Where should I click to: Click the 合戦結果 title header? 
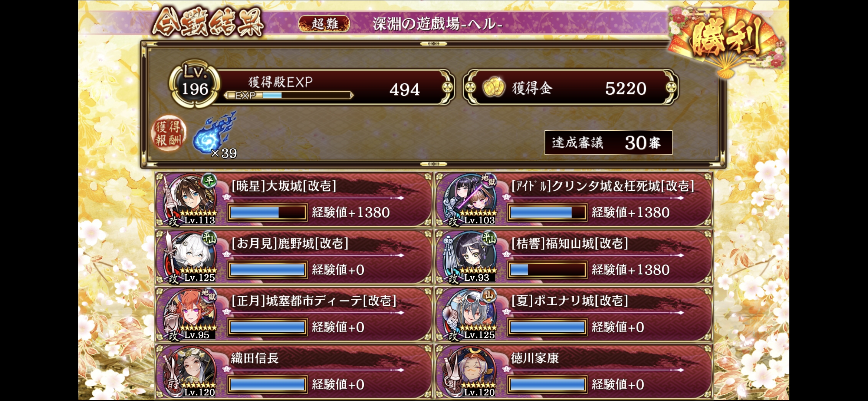208,23
